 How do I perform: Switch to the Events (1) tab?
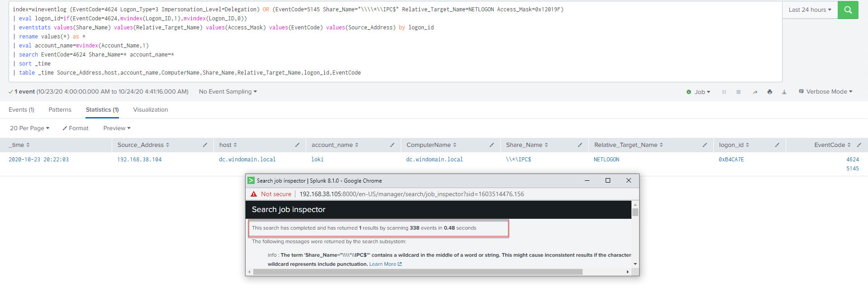(x=21, y=109)
